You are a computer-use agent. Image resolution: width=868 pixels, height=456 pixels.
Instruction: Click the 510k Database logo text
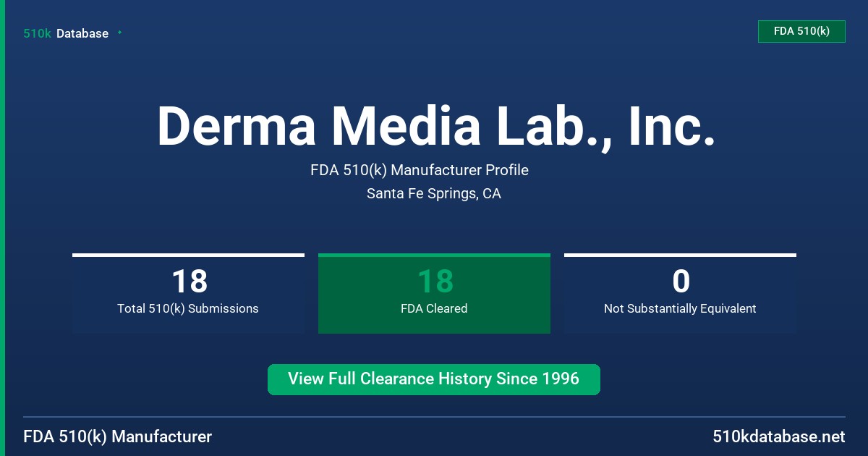pyautogui.click(x=66, y=33)
